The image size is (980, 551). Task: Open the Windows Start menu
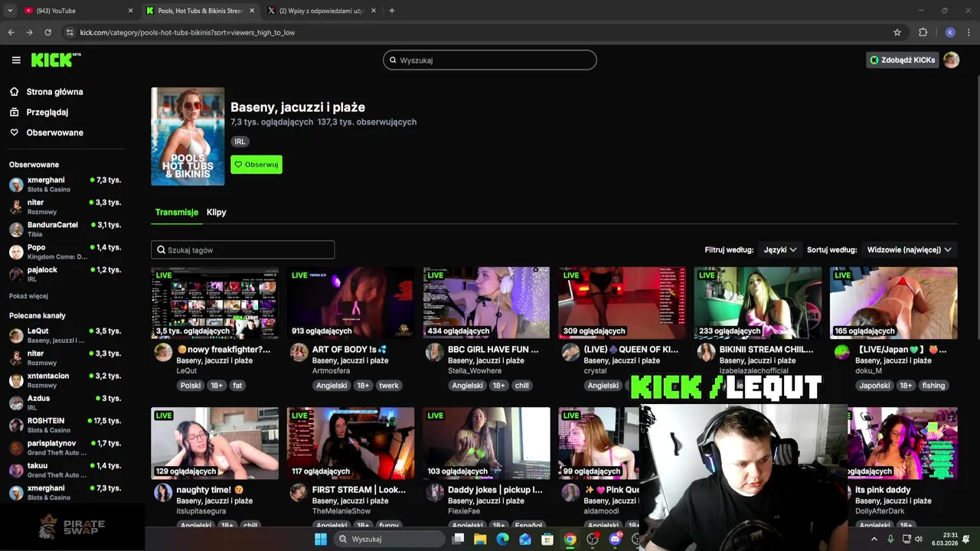click(321, 539)
